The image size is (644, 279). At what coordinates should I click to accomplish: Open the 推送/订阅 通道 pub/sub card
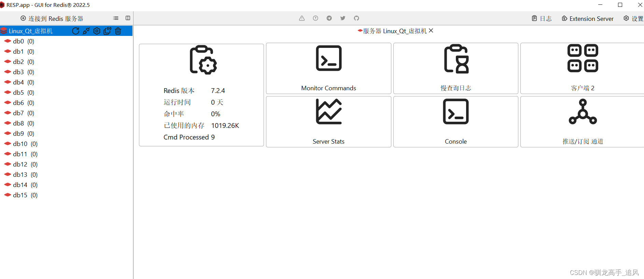click(582, 122)
